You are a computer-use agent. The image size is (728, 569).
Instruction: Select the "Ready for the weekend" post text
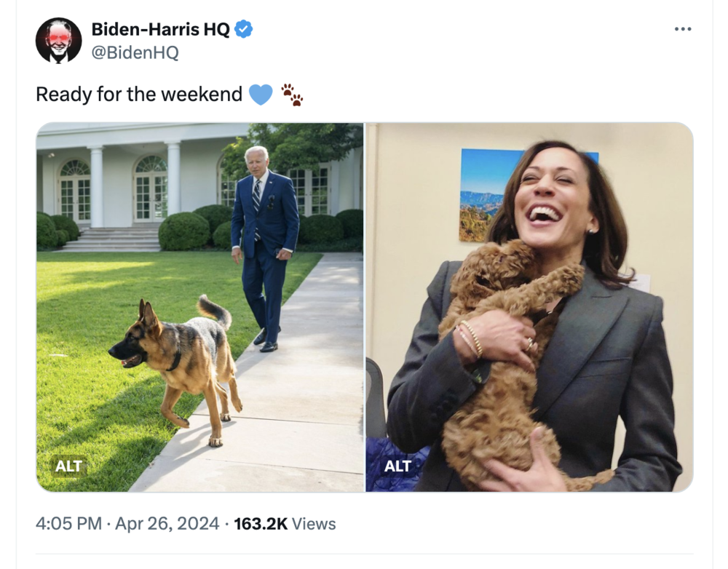138,95
